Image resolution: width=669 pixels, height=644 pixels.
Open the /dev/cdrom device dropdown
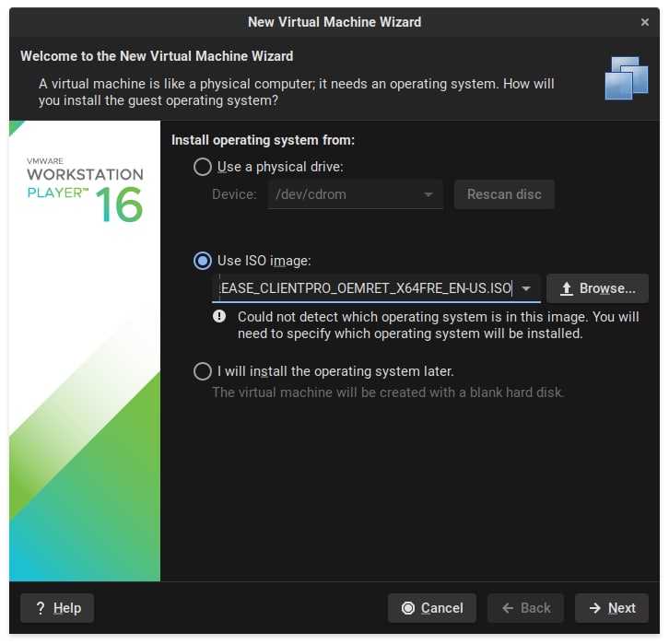pyautogui.click(x=356, y=194)
